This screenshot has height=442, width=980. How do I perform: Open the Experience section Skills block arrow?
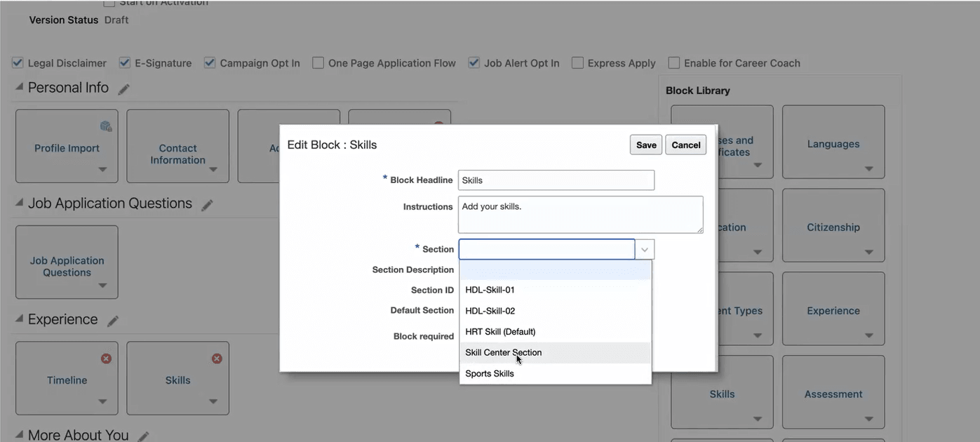point(213,402)
